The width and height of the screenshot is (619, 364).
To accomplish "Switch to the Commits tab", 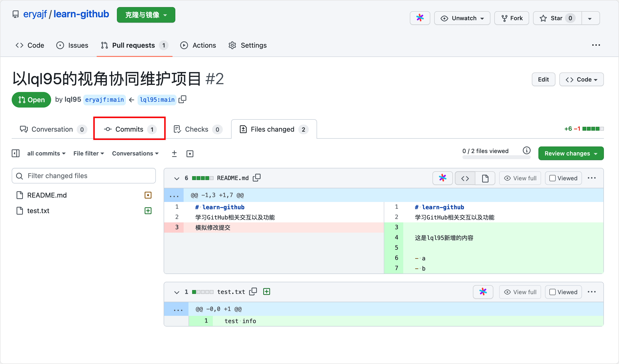I will coord(130,129).
